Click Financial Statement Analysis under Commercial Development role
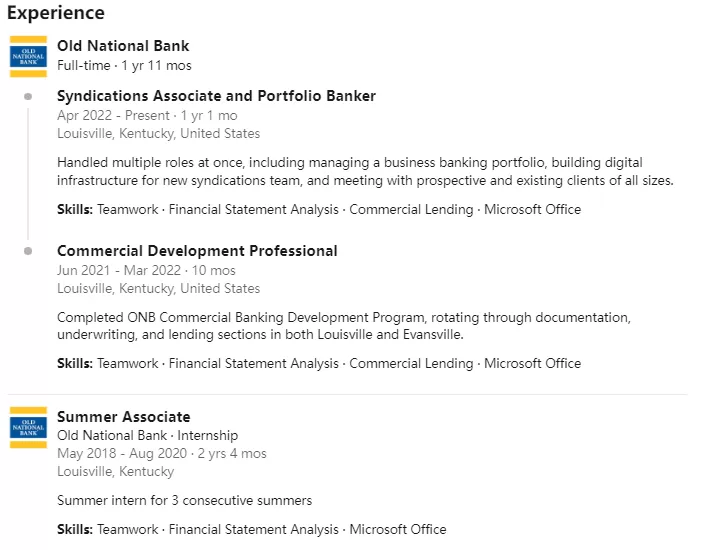The image size is (703, 550). [253, 364]
